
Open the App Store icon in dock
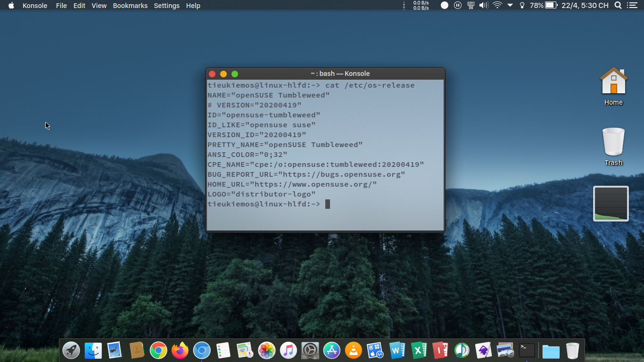332,350
